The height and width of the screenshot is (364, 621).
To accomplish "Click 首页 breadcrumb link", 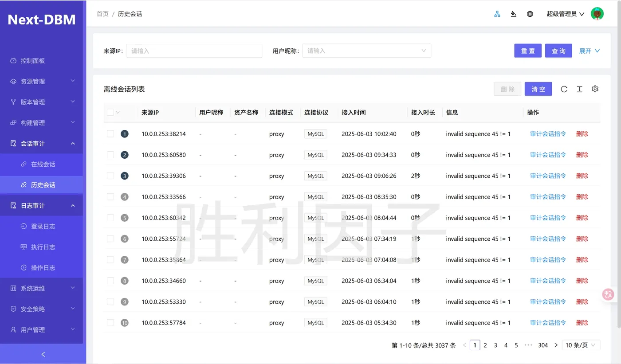I will pos(102,14).
